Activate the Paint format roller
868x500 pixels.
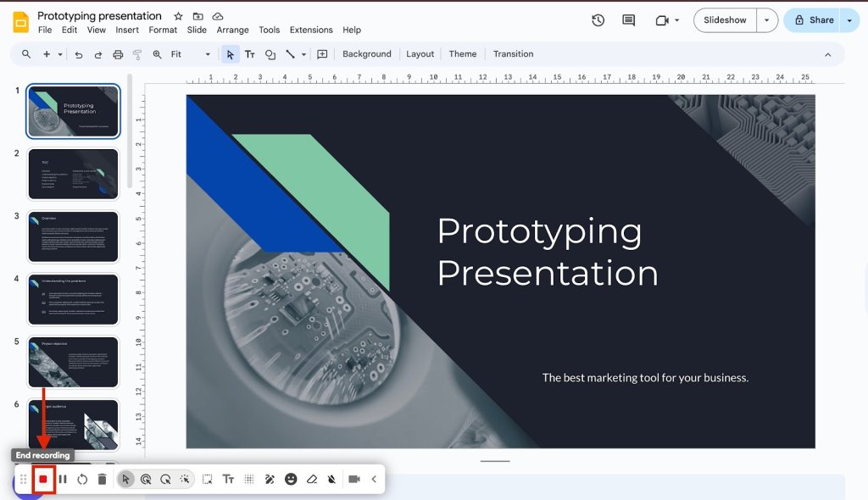[137, 54]
